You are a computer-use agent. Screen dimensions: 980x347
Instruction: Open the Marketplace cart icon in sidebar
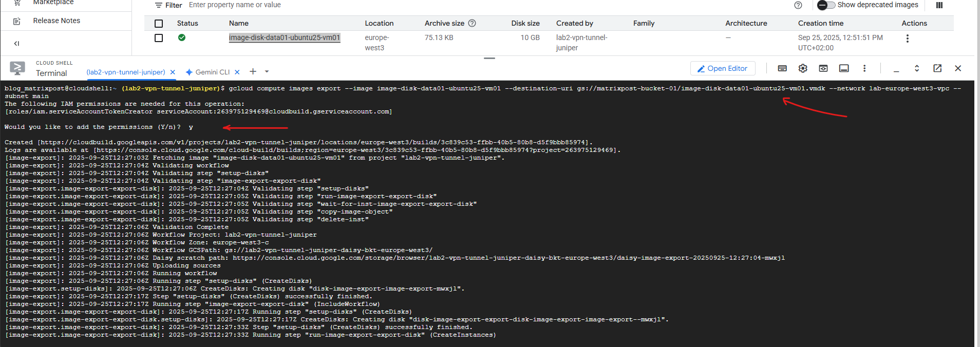coord(17,2)
